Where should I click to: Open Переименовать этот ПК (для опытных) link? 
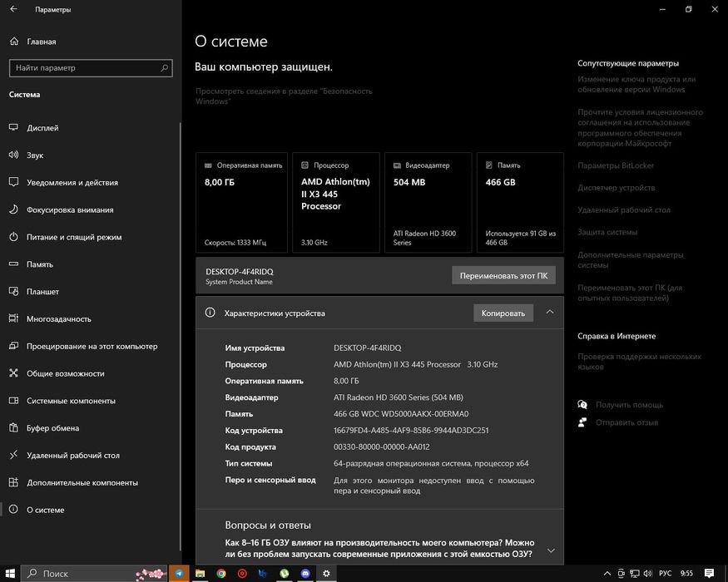click(630, 293)
